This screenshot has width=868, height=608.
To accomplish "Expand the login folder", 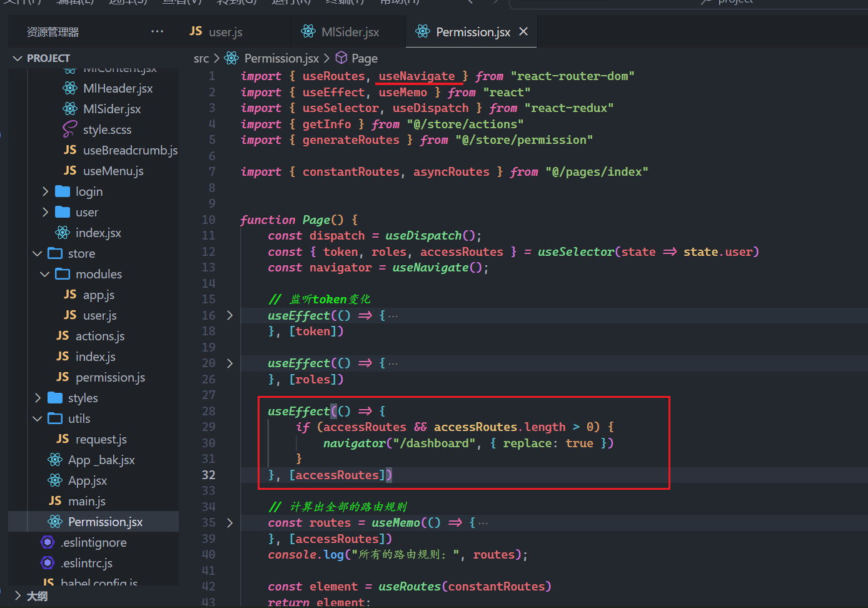I will (x=45, y=191).
